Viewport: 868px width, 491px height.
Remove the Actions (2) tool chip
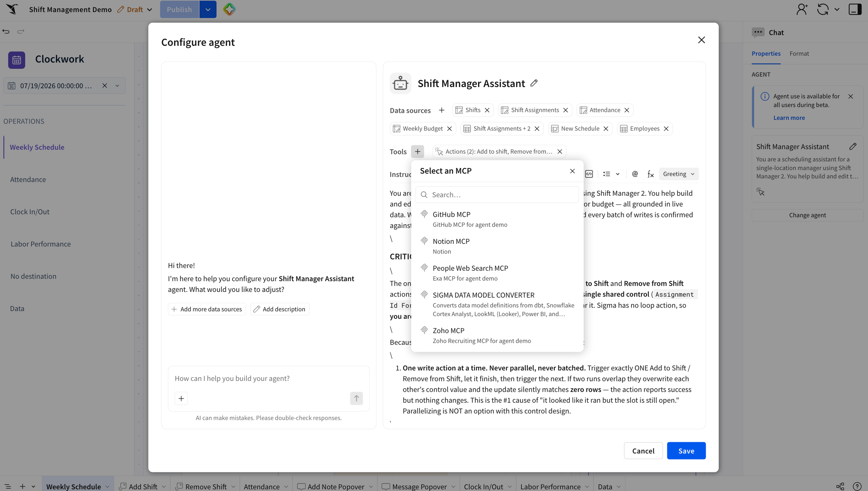tap(559, 152)
